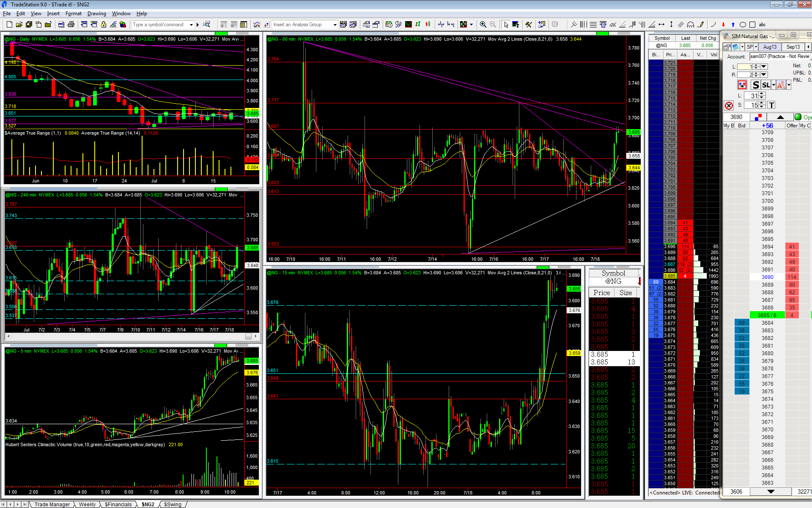Select the candlestick chart type icon

click(x=428, y=25)
